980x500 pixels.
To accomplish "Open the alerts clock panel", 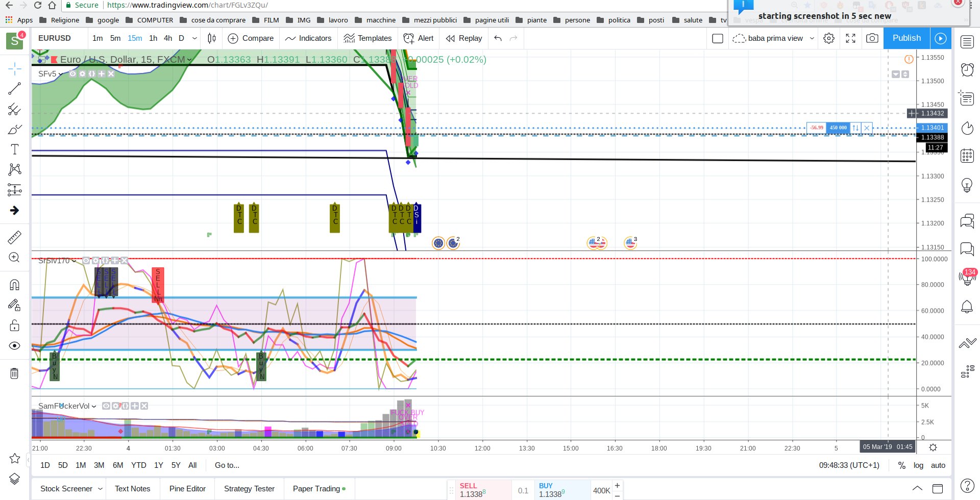I will (967, 69).
